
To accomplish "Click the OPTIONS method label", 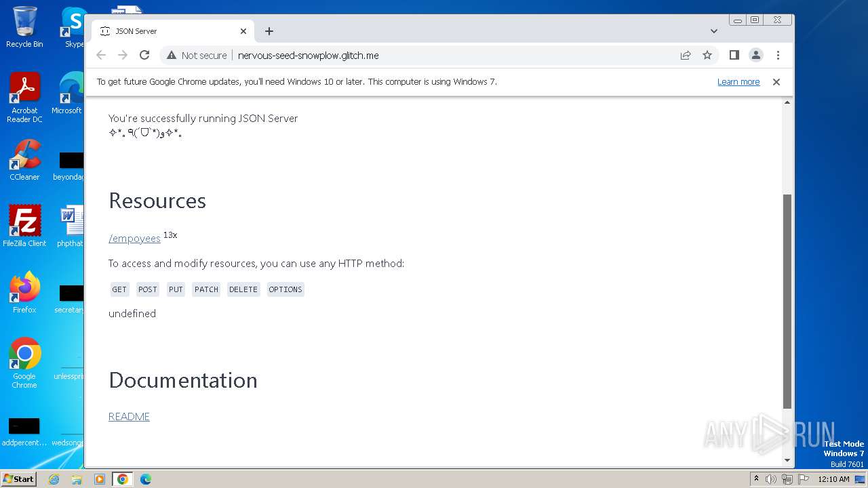I will [x=285, y=289].
